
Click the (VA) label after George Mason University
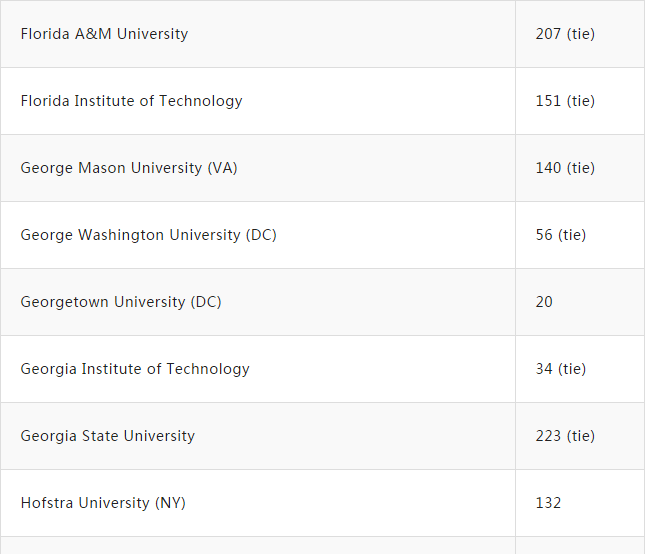(222, 168)
